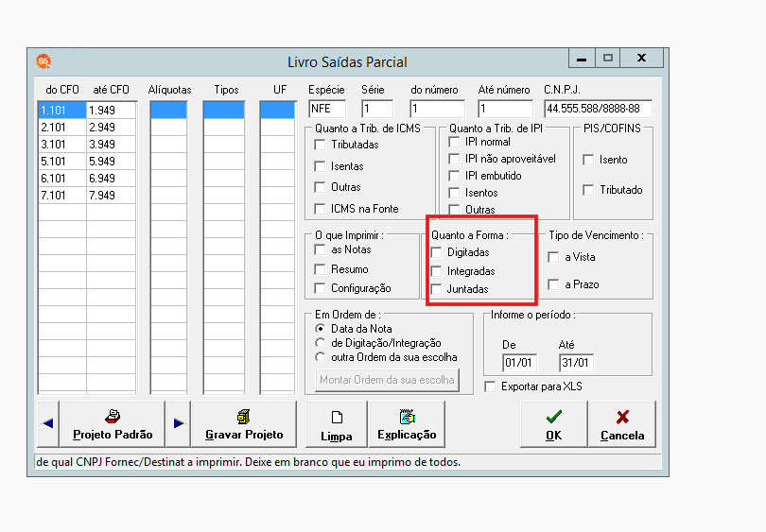Image resolution: width=766 pixels, height=532 pixels.
Task: Enable the Juntadas checkbox
Action: (x=436, y=289)
